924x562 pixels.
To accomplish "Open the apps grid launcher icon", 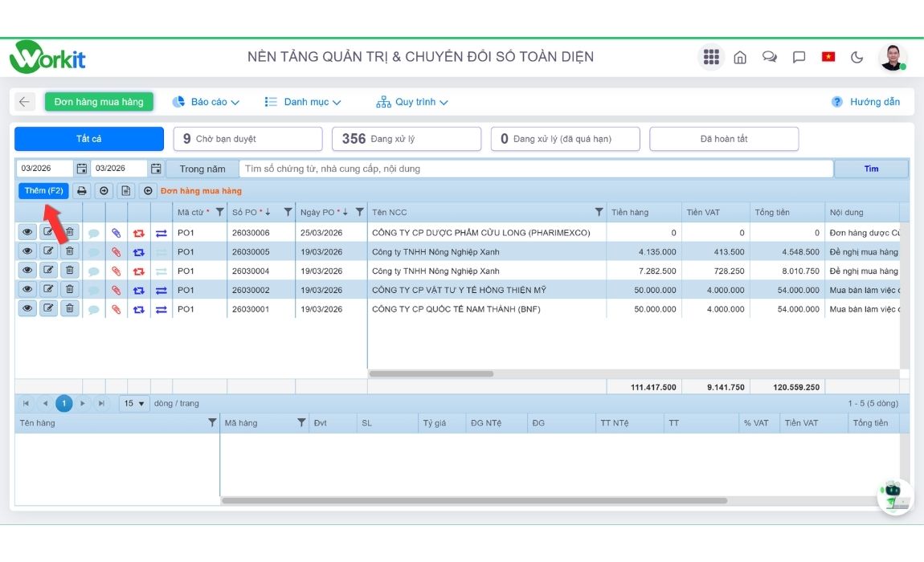I will pyautogui.click(x=710, y=57).
